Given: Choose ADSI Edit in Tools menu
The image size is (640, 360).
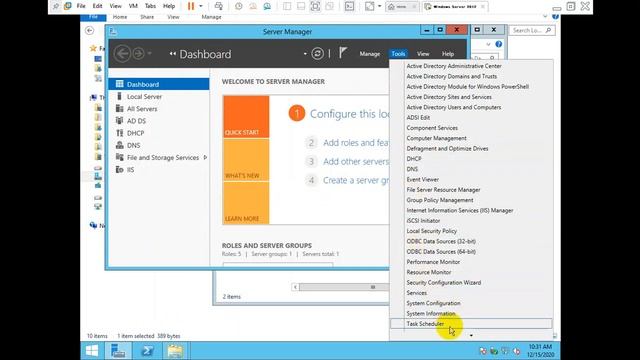Looking at the screenshot, I should coord(418,118).
